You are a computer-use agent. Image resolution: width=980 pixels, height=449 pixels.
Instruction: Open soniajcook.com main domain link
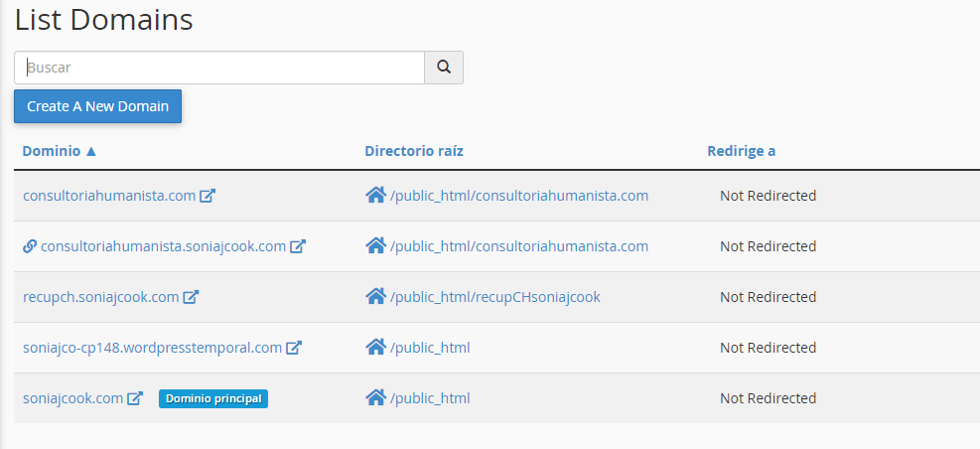(x=73, y=398)
